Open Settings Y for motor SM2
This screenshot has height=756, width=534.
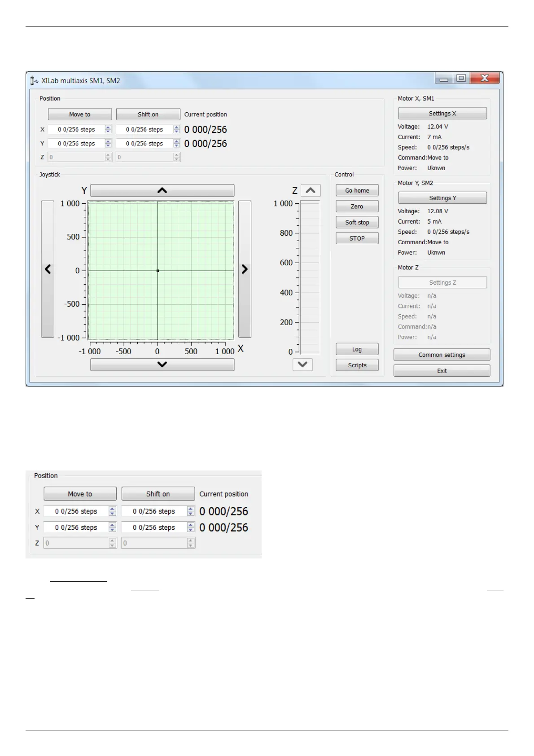click(x=442, y=198)
